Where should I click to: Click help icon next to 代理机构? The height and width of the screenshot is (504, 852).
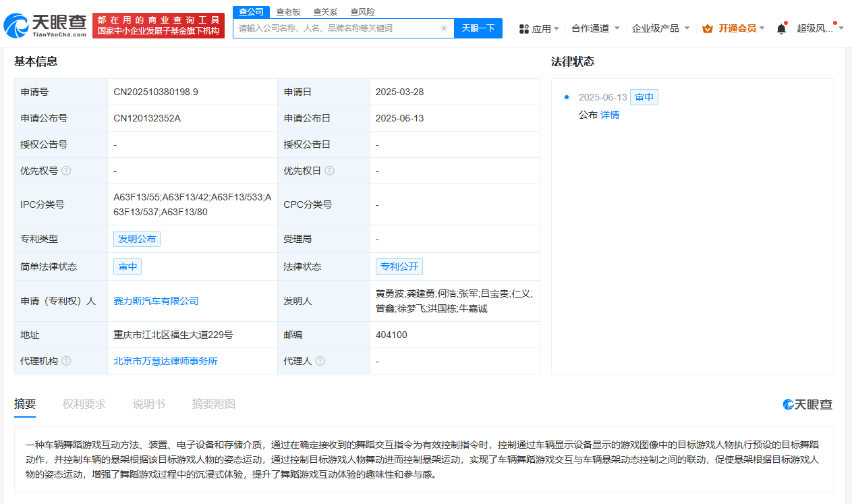(x=66, y=361)
